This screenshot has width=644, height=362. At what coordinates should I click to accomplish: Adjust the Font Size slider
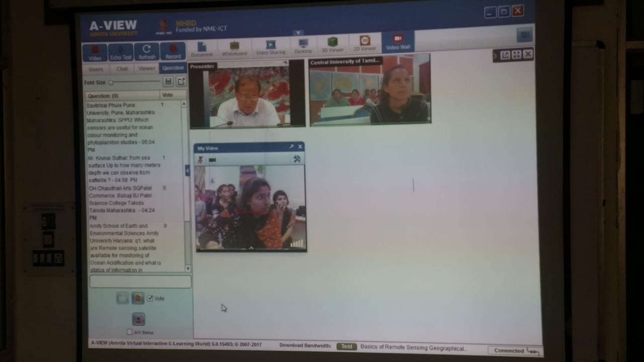point(134,82)
